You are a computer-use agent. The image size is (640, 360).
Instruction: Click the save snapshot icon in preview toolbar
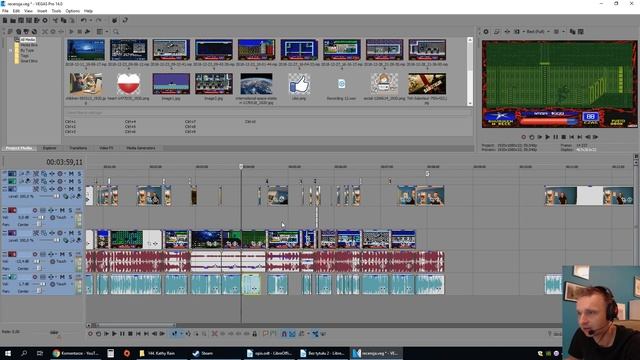(x=580, y=31)
